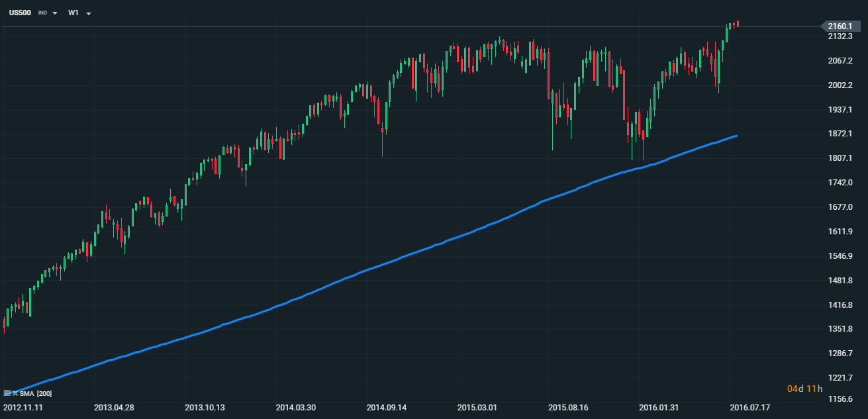The image size is (868, 419).
Task: Remove the SMA [200] indicator via its X icon
Action: tap(15, 393)
